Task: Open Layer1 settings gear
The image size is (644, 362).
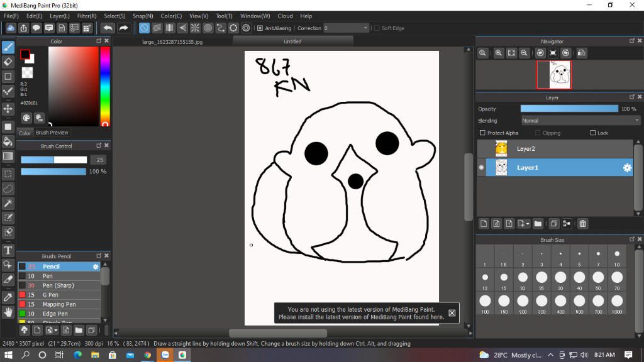Action: click(627, 167)
